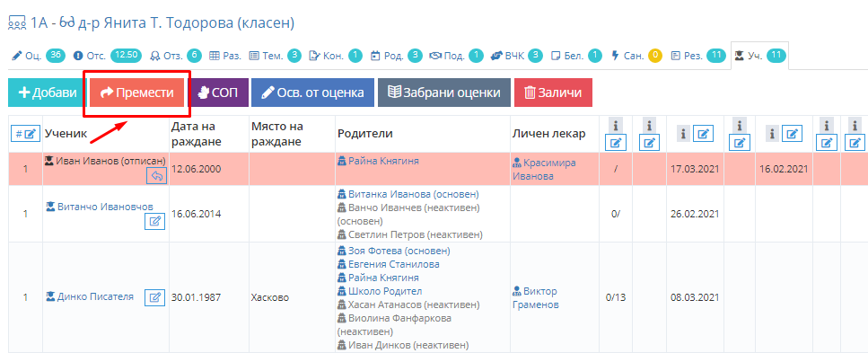The width and height of the screenshot is (868, 353).
Task: Open parent link Витанка Иванова (основен)
Action: (408, 194)
